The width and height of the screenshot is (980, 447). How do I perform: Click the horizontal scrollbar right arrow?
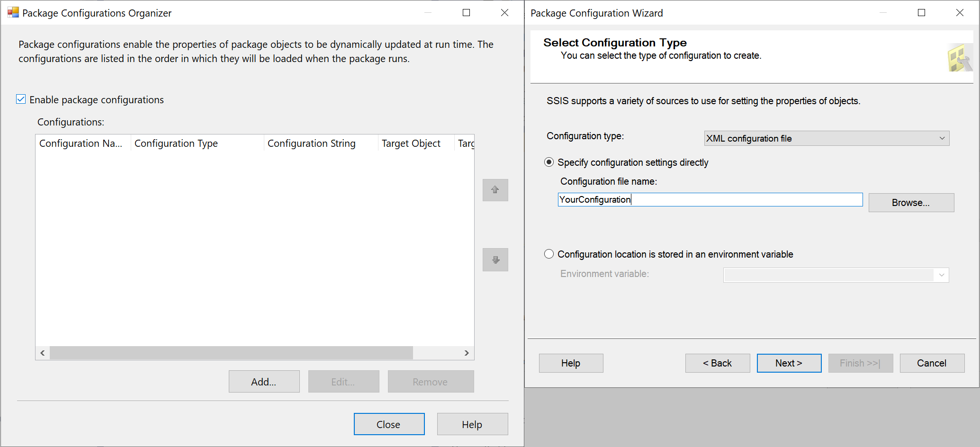tap(466, 353)
